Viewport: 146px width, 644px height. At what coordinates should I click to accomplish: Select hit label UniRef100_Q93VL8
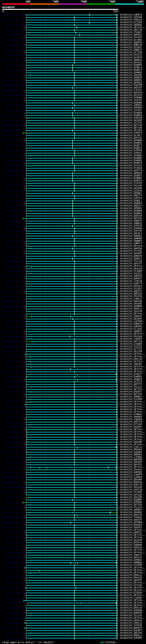coord(131,95)
